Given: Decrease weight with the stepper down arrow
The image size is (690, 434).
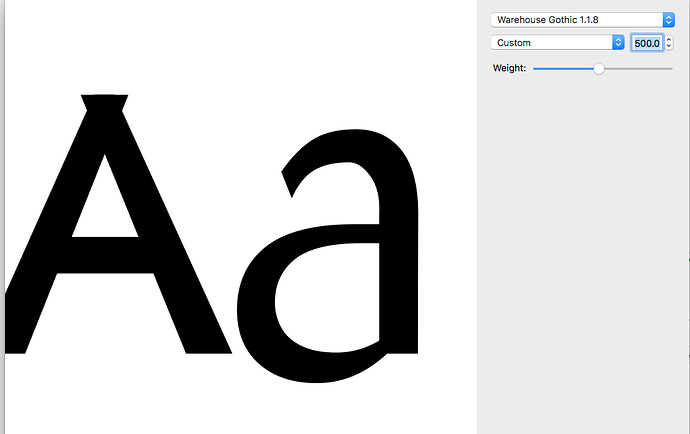Looking at the screenshot, I should pyautogui.click(x=669, y=46).
